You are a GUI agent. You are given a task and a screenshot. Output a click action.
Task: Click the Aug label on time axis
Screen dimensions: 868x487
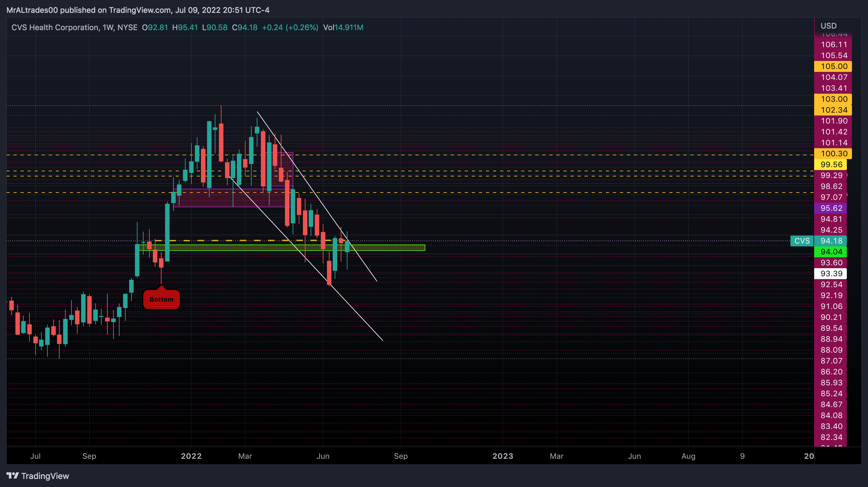688,456
